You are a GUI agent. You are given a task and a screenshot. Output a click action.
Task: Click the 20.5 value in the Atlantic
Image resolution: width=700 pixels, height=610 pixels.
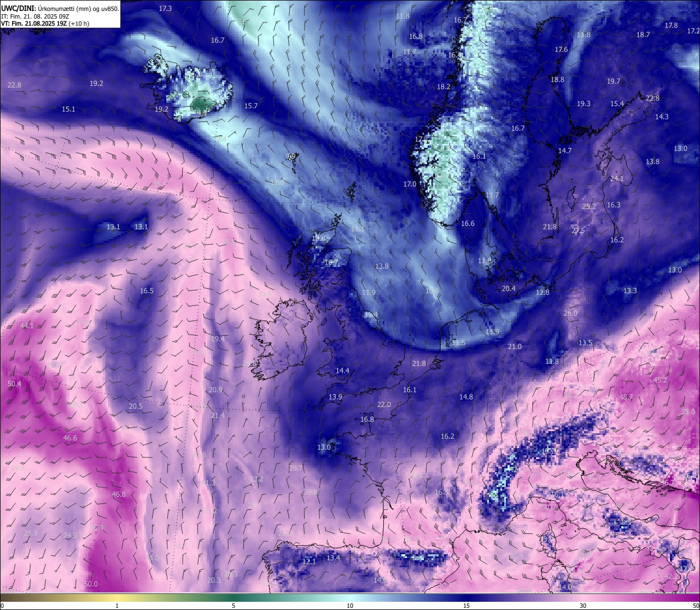point(136,406)
